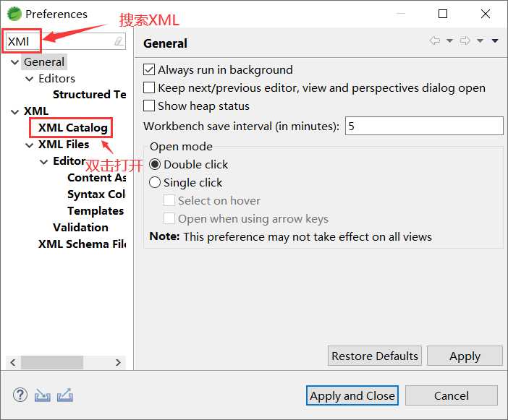This screenshot has width=508, height=420.
Task: Click the back navigation arrow icon
Action: tap(435, 40)
